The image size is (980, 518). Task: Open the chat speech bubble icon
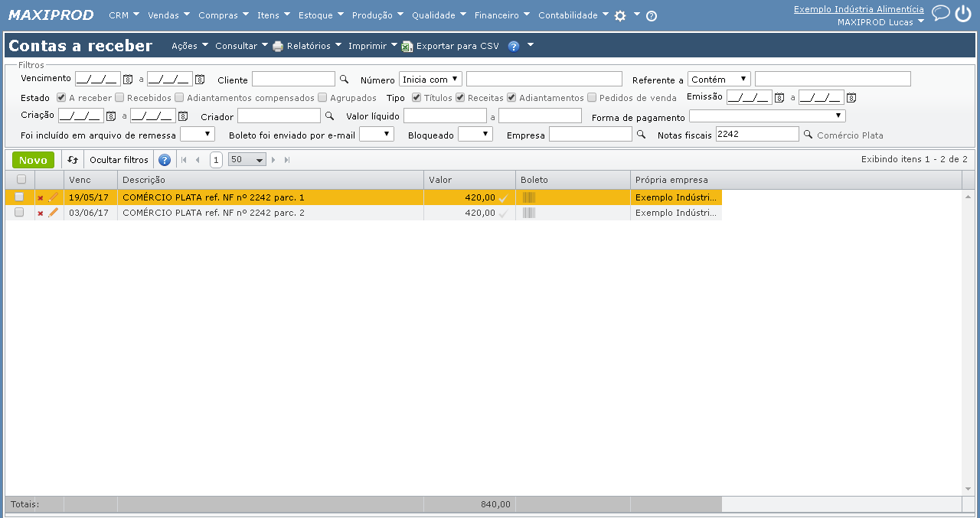coord(941,12)
